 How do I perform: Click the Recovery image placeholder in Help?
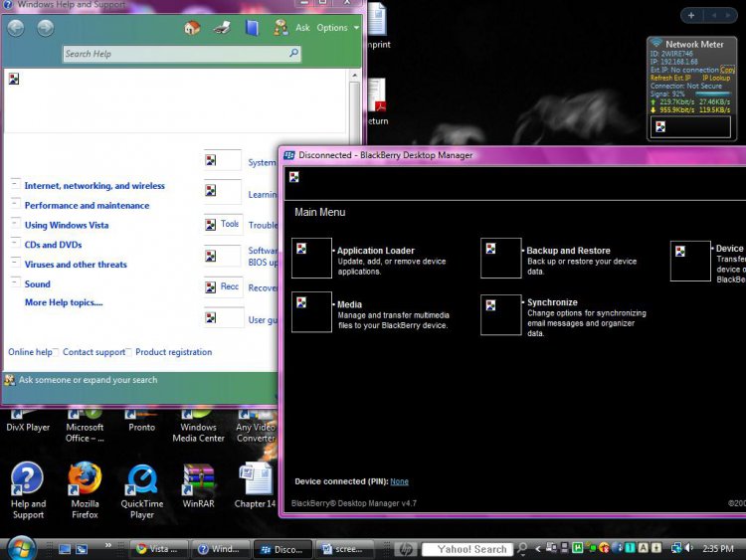(223, 286)
